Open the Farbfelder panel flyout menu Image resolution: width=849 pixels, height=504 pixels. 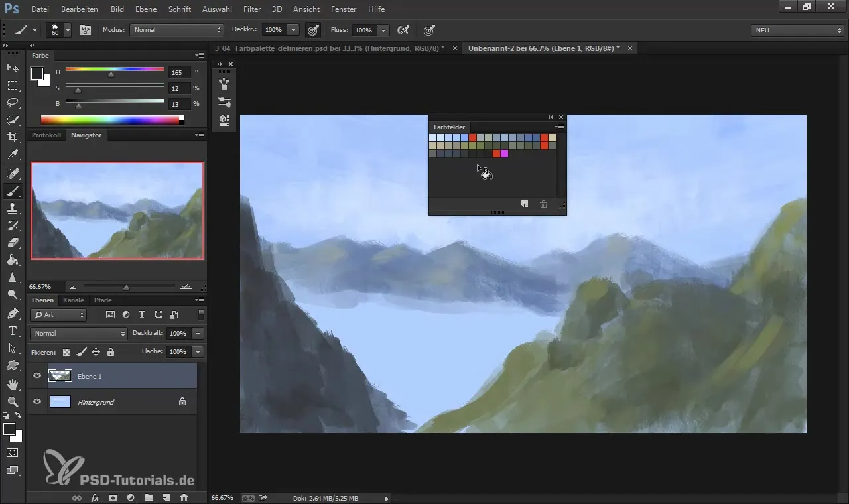click(x=559, y=127)
